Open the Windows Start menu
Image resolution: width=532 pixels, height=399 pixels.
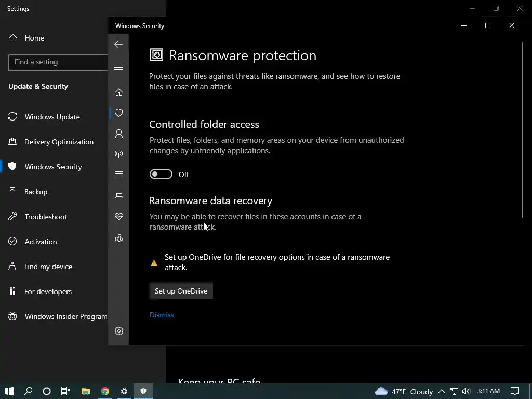9,391
